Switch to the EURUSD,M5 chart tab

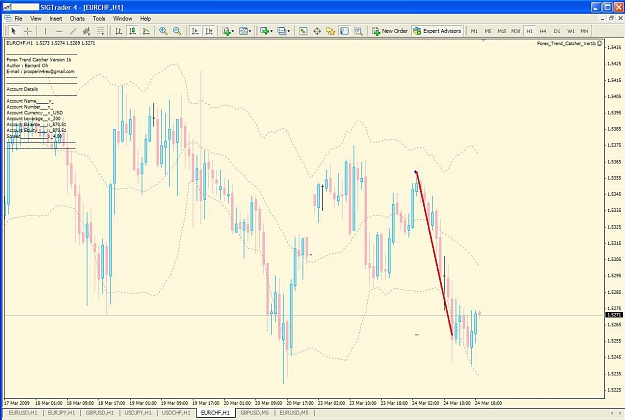tap(294, 413)
